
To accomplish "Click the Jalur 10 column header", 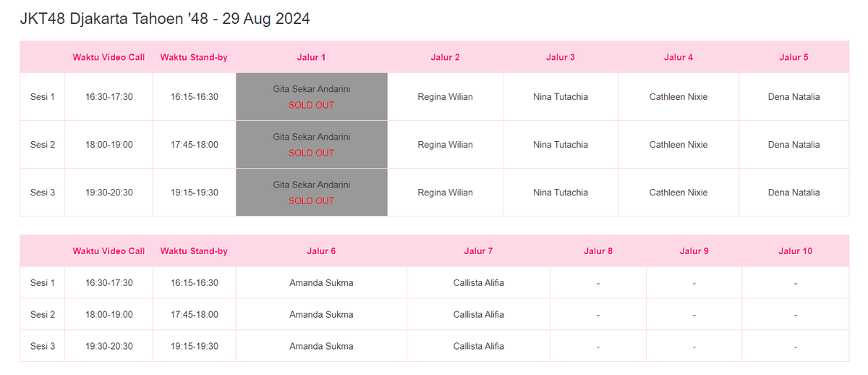I will 796,251.
